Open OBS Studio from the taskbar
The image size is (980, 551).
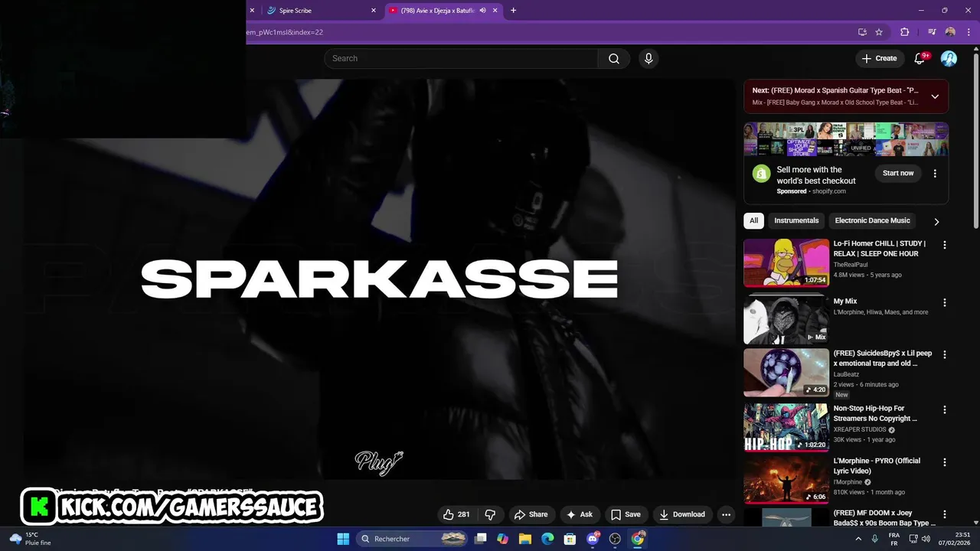click(x=615, y=539)
